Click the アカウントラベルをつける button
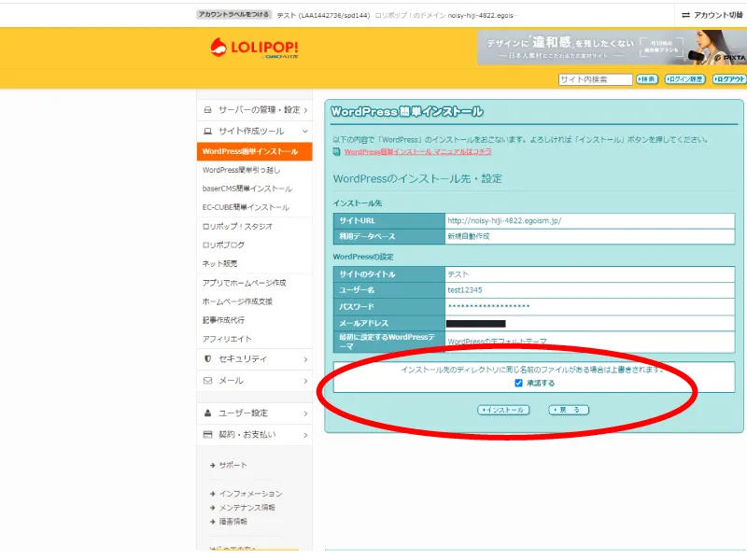This screenshot has height=560, width=747. tap(234, 15)
